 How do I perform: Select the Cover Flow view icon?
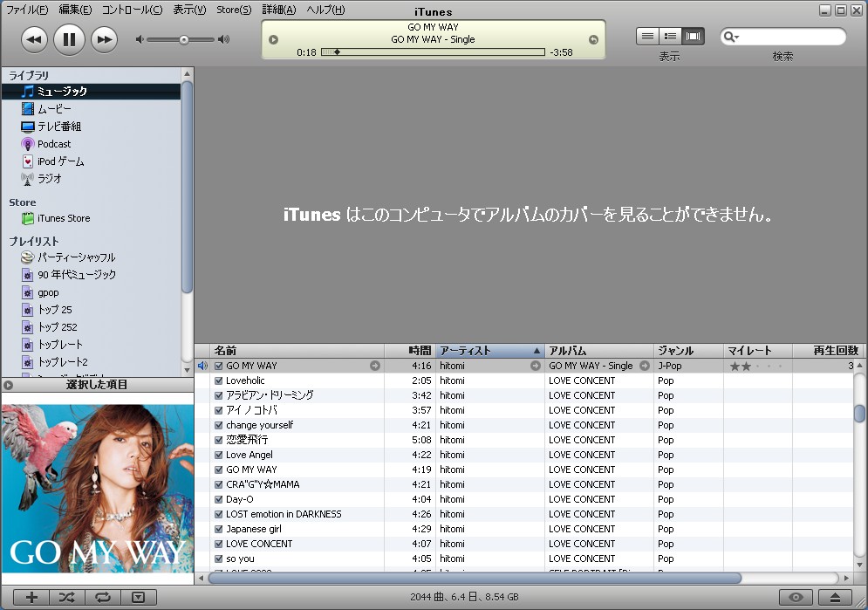(693, 37)
